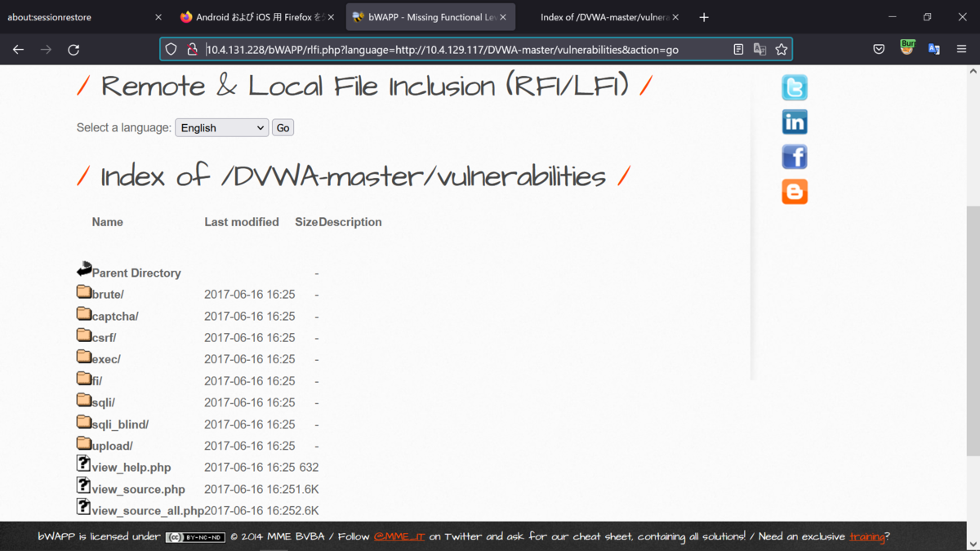
Task: Click the scrollbar down arrow
Action: coord(973,544)
